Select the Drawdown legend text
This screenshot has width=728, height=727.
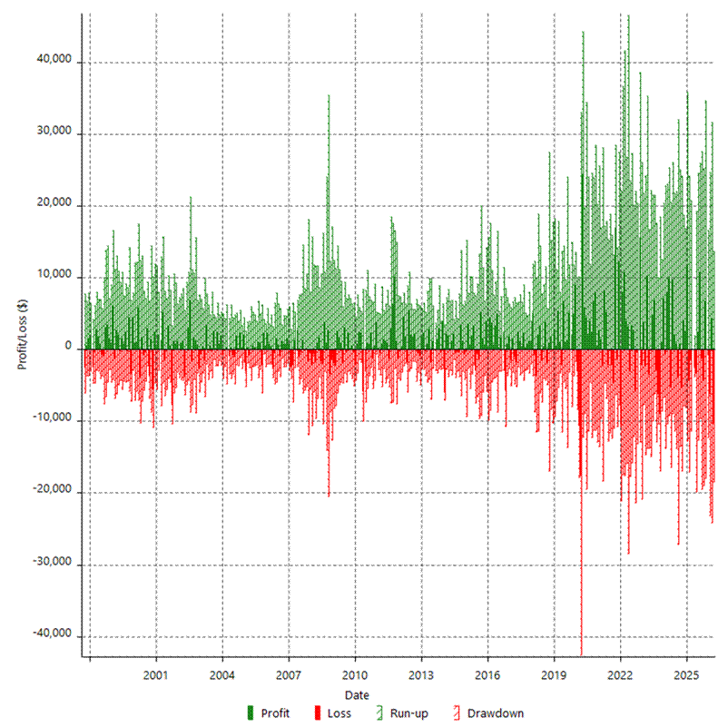pyautogui.click(x=495, y=713)
